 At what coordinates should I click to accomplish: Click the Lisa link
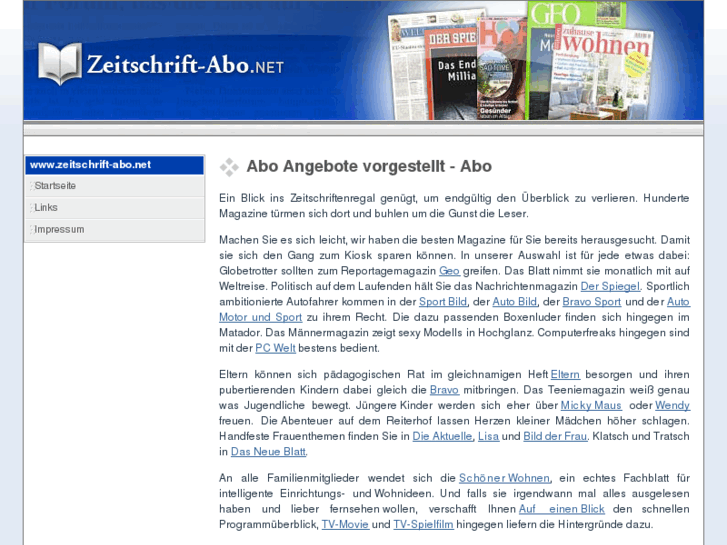coord(488,436)
